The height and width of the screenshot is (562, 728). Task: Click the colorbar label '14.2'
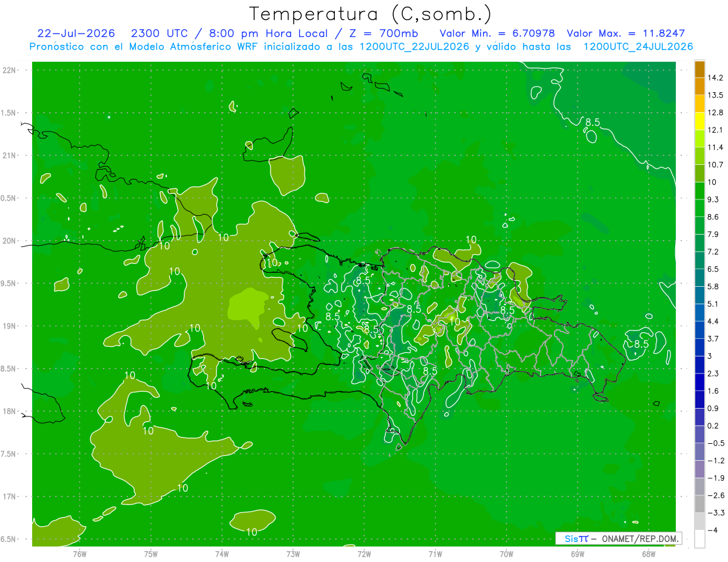pyautogui.click(x=716, y=78)
